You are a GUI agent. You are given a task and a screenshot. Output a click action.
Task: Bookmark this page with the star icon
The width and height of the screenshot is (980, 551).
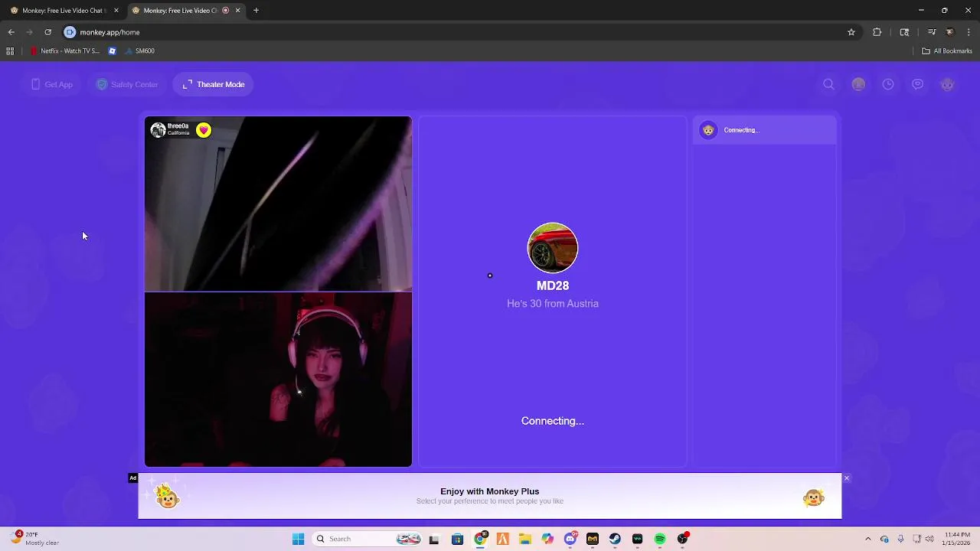(851, 32)
